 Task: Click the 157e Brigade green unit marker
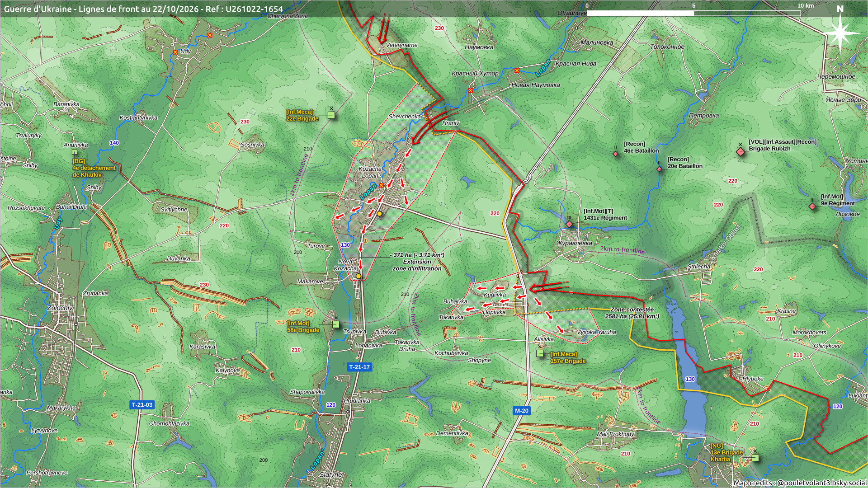(540, 353)
